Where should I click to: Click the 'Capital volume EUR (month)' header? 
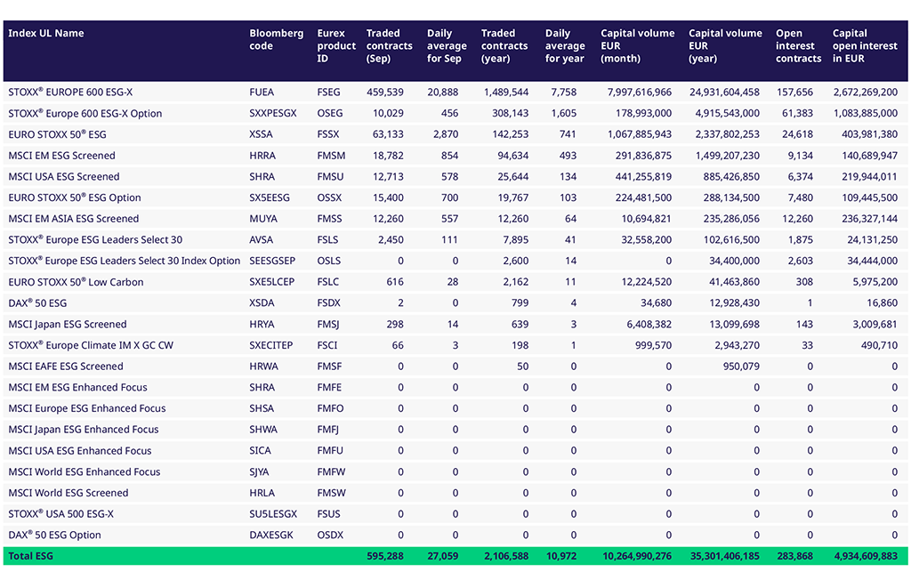[637, 46]
